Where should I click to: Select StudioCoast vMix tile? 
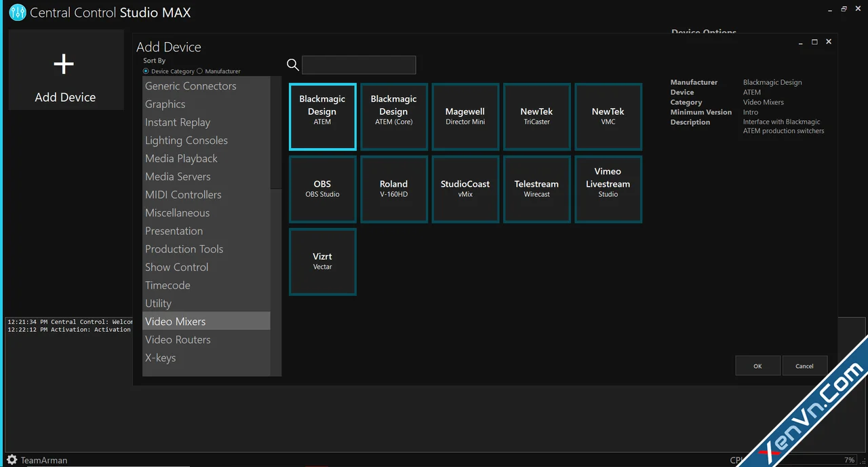465,189
